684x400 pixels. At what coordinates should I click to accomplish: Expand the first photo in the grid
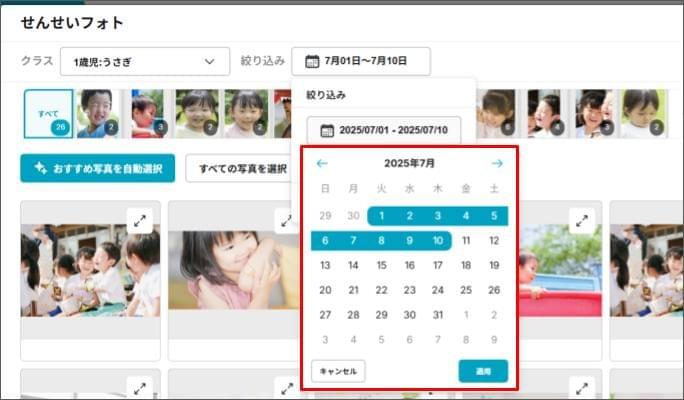point(139,221)
